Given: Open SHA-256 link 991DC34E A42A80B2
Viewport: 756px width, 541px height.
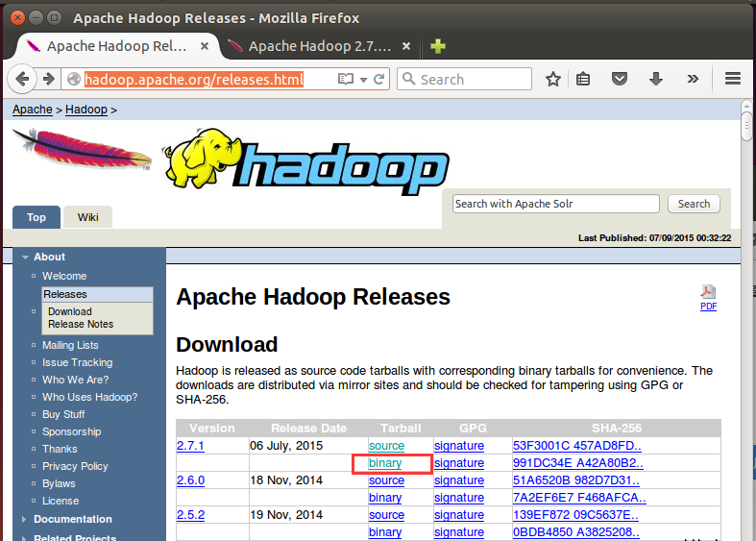Looking at the screenshot, I should [x=578, y=463].
